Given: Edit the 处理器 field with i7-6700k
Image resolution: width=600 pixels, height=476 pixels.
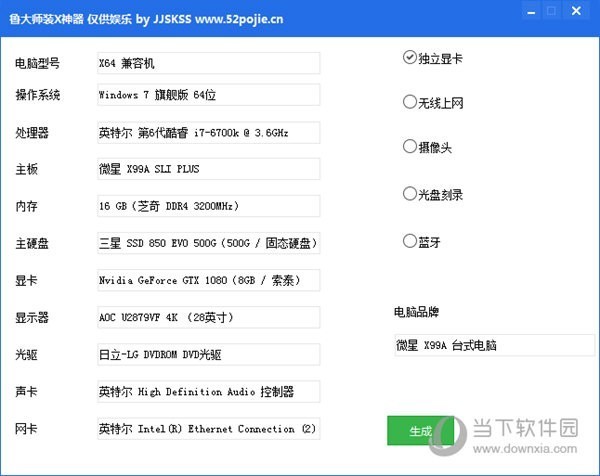Looking at the screenshot, I should coord(209,133).
